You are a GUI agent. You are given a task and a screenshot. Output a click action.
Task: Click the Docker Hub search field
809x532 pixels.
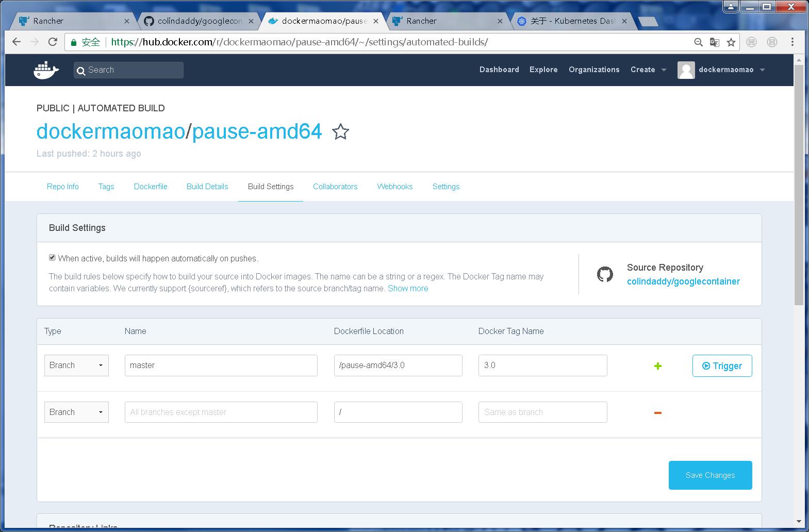128,70
